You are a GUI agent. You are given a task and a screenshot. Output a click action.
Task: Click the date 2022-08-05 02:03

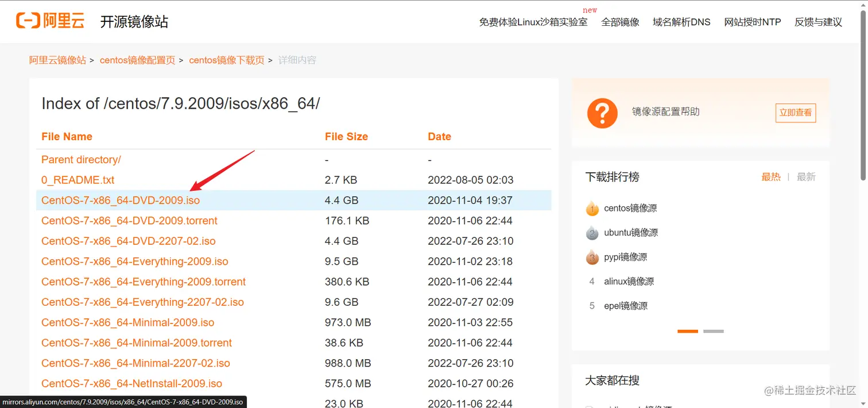[470, 180]
